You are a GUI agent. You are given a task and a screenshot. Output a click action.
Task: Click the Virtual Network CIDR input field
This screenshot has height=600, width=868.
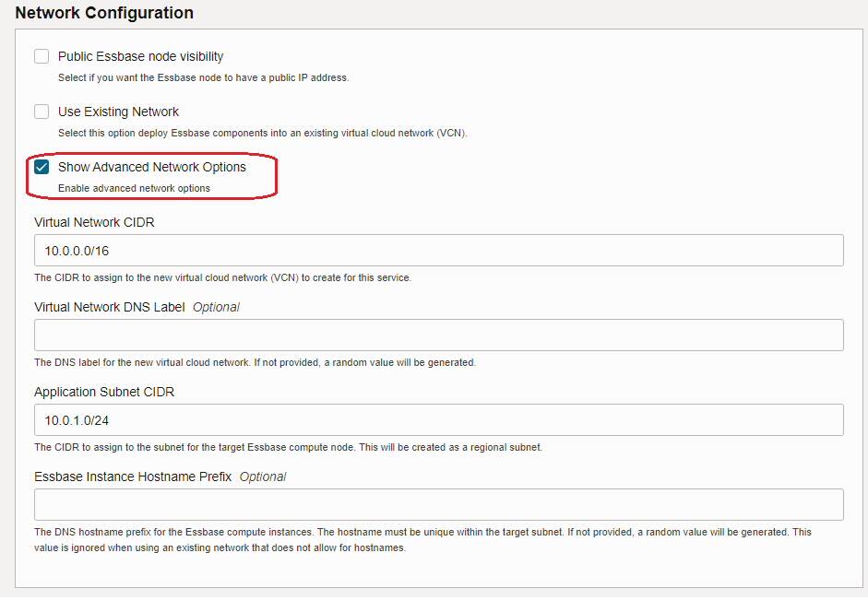438,250
